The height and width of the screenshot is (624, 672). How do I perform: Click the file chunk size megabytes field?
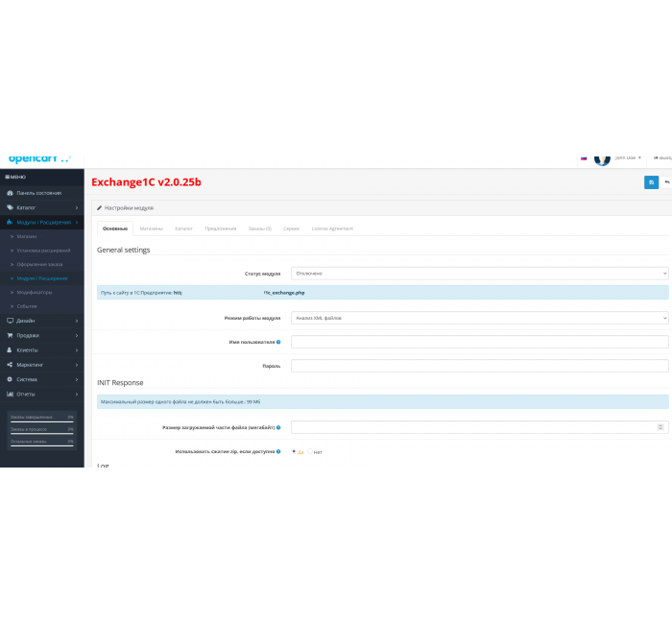click(480, 427)
